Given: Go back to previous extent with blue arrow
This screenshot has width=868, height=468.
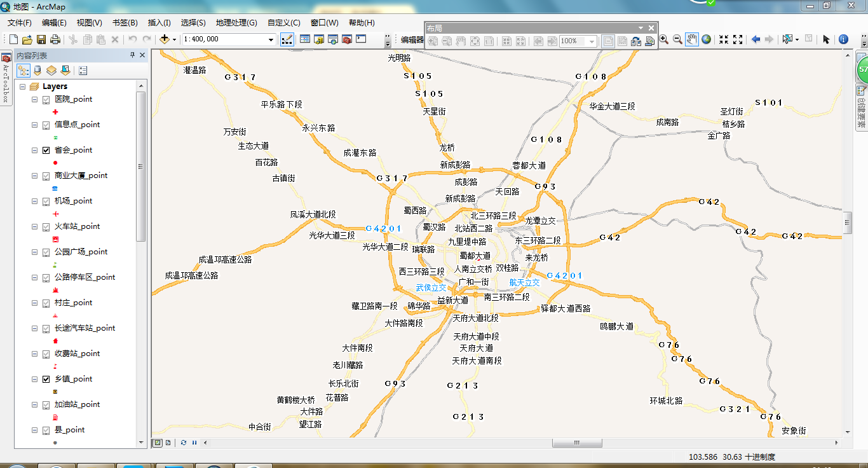Looking at the screenshot, I should 756,39.
